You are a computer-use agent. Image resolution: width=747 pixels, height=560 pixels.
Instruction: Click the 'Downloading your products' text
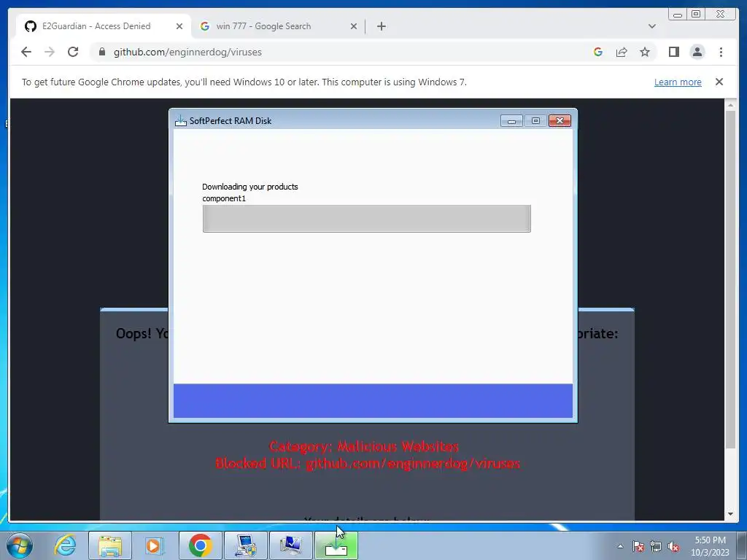coord(250,187)
